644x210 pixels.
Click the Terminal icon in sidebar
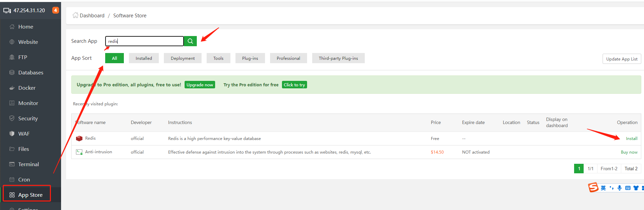(12, 164)
